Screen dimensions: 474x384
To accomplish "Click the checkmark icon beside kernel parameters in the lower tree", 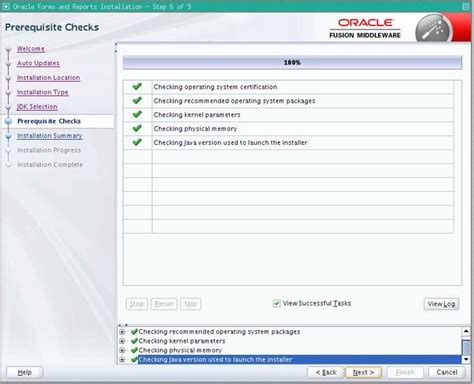I will tap(134, 341).
